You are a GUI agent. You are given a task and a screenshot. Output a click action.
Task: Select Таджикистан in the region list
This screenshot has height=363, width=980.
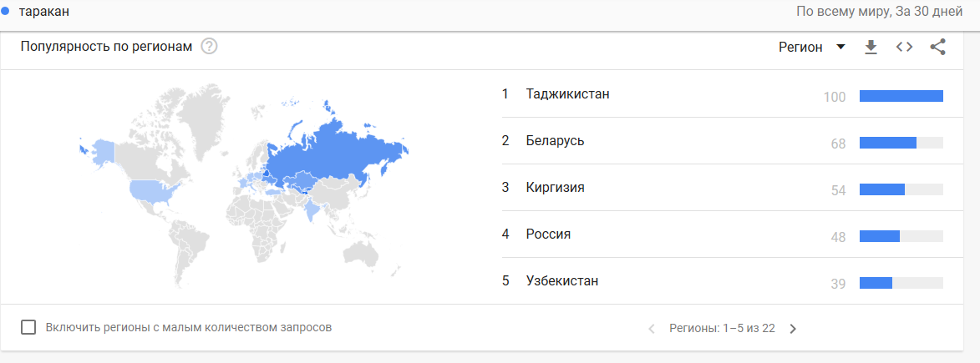coord(567,93)
